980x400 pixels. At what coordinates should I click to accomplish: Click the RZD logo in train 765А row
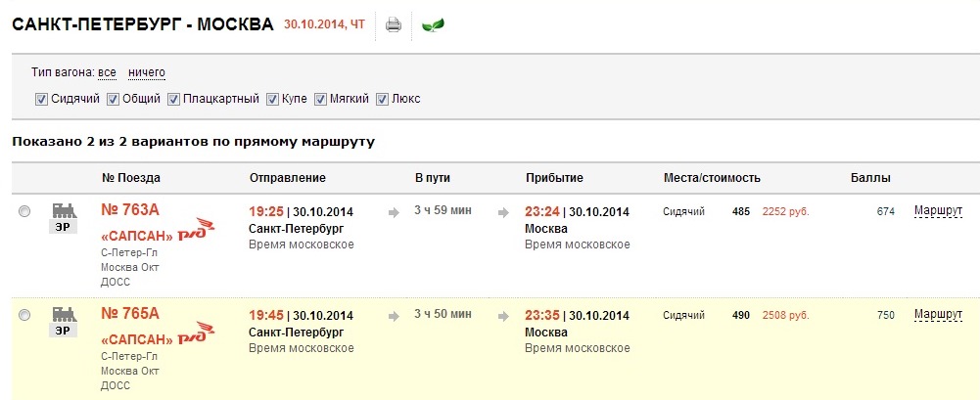click(197, 333)
